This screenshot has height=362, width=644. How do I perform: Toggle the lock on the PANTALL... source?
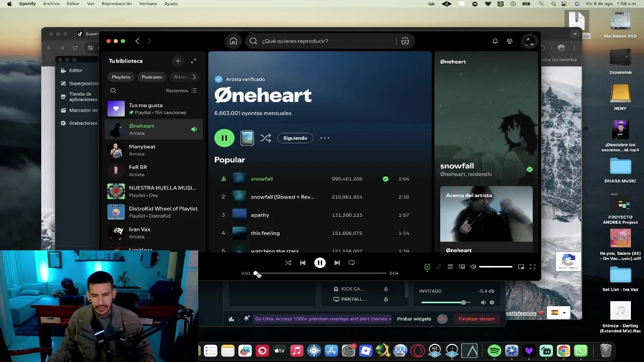[386, 299]
